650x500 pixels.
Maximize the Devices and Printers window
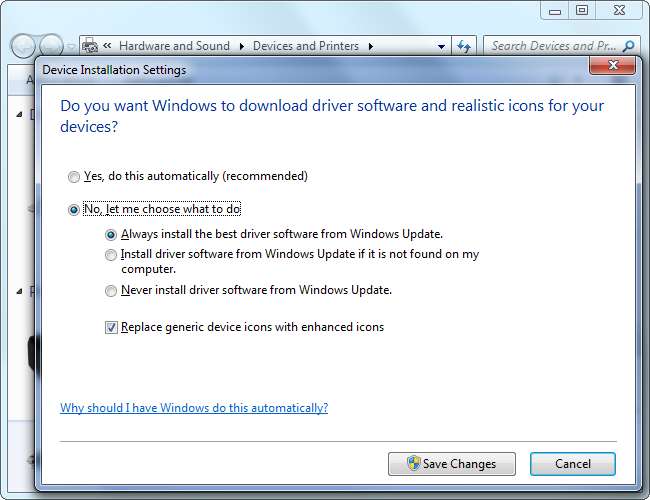coord(582,10)
